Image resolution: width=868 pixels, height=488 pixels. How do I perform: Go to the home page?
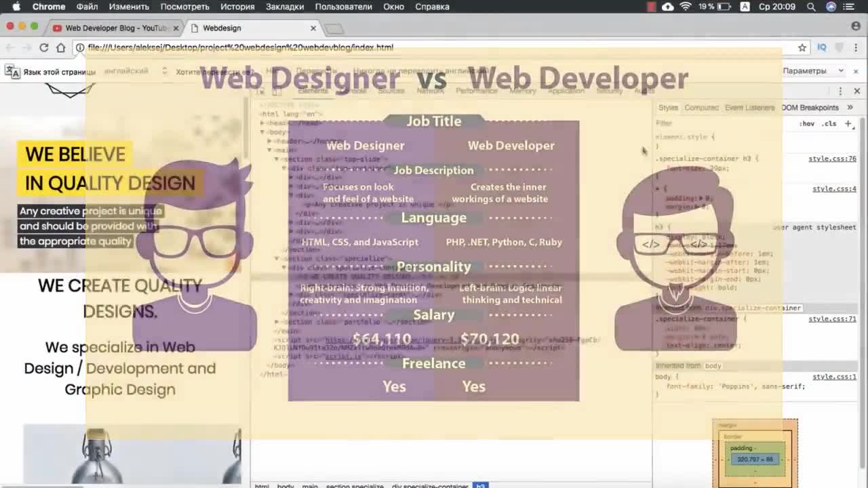tap(61, 47)
